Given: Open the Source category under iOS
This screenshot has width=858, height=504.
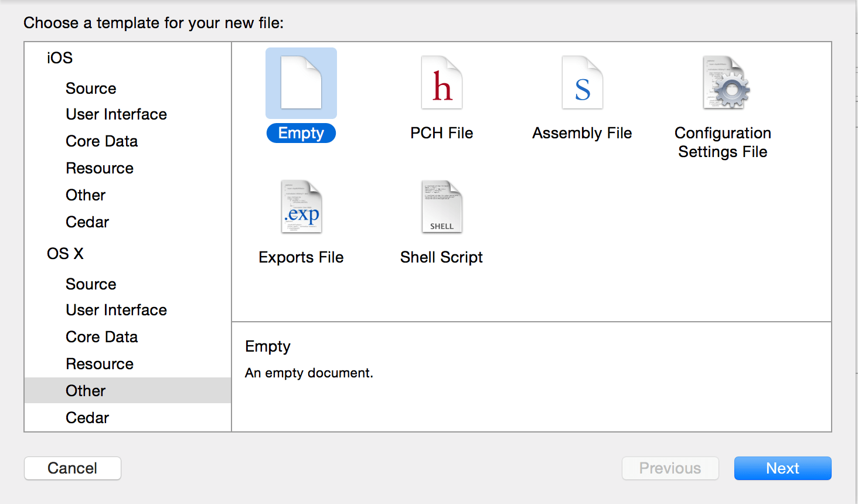Looking at the screenshot, I should pos(91,88).
